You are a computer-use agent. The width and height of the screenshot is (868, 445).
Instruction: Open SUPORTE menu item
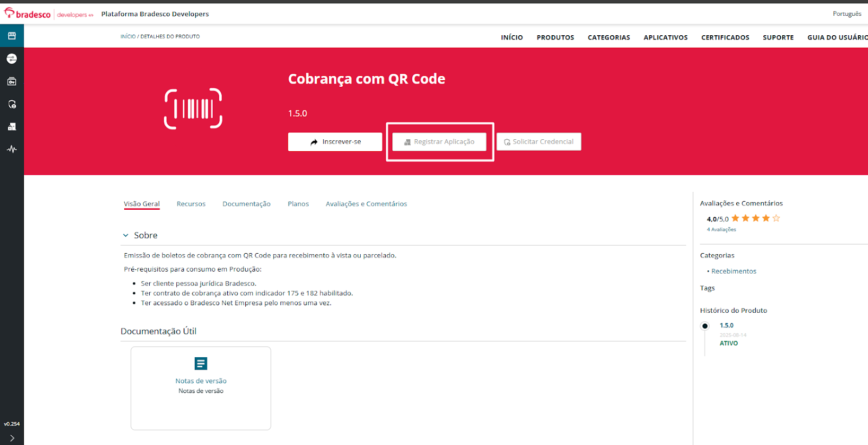click(778, 37)
